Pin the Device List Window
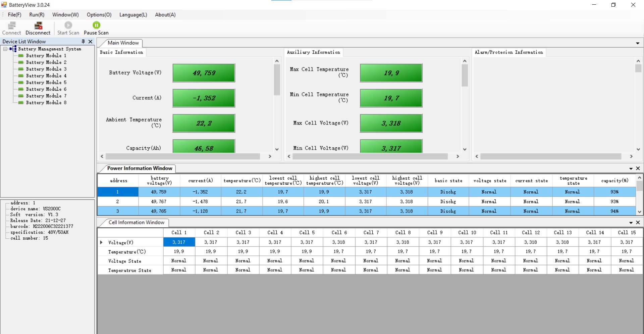Image resolution: width=644 pixels, height=334 pixels. click(83, 41)
